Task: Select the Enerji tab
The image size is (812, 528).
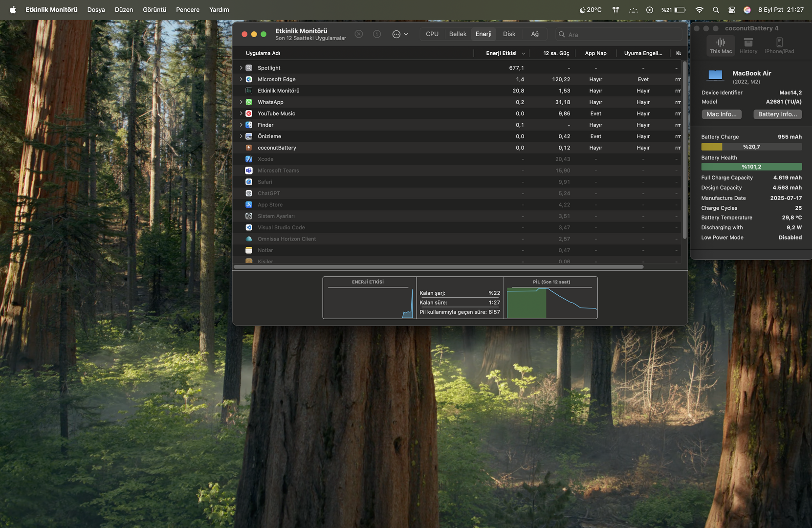Action: [x=483, y=34]
